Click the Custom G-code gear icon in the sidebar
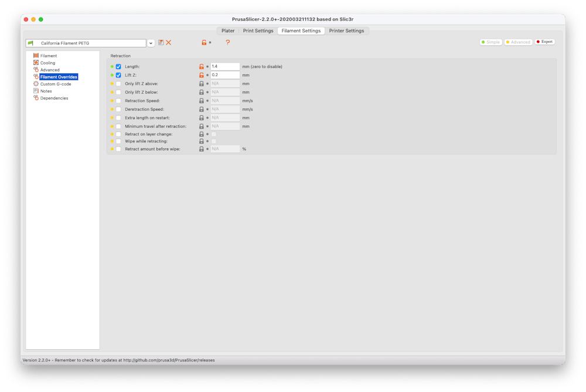586x392 pixels. pyautogui.click(x=36, y=84)
